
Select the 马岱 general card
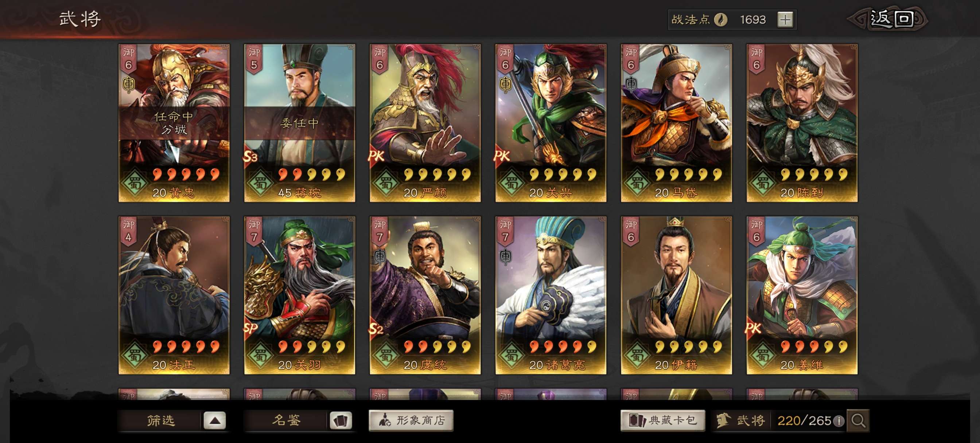click(x=676, y=123)
